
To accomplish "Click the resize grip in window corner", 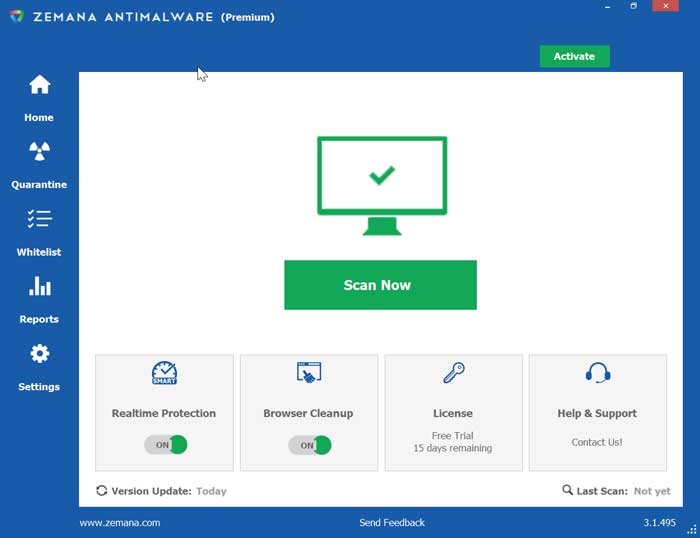I will pyautogui.click(x=692, y=530).
